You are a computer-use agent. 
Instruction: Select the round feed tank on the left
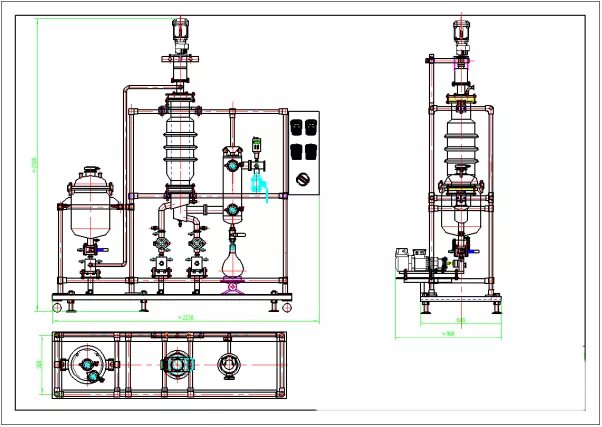(x=92, y=205)
